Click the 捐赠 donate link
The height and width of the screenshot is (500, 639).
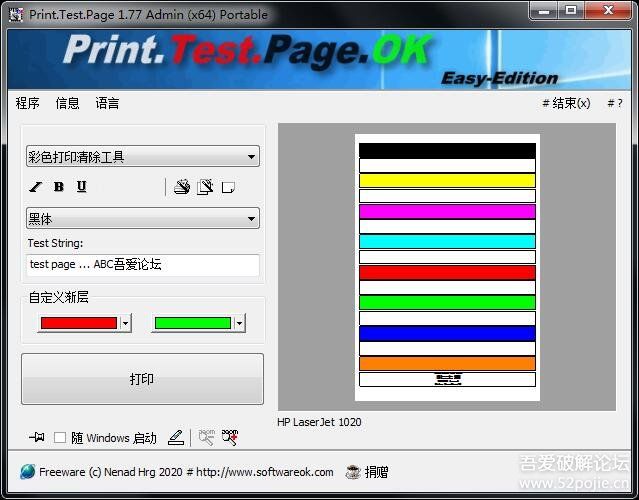point(376,472)
